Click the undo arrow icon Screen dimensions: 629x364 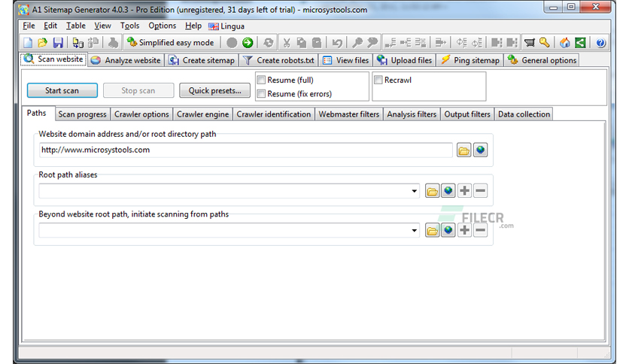tap(337, 43)
